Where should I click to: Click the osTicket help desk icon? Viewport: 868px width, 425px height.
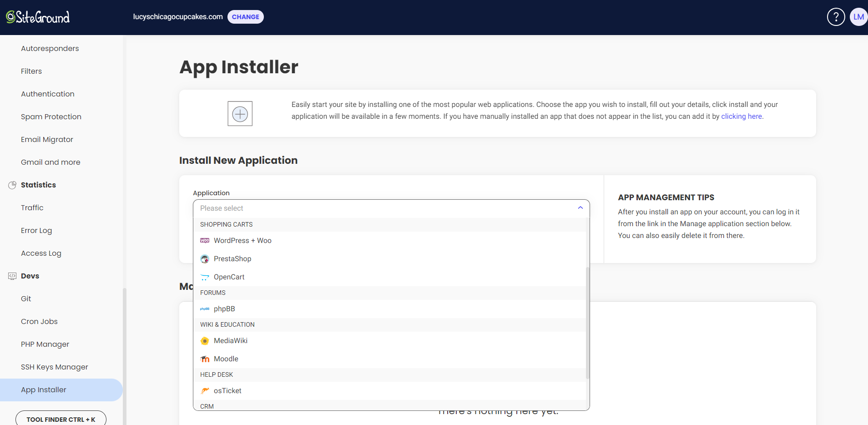click(x=205, y=390)
